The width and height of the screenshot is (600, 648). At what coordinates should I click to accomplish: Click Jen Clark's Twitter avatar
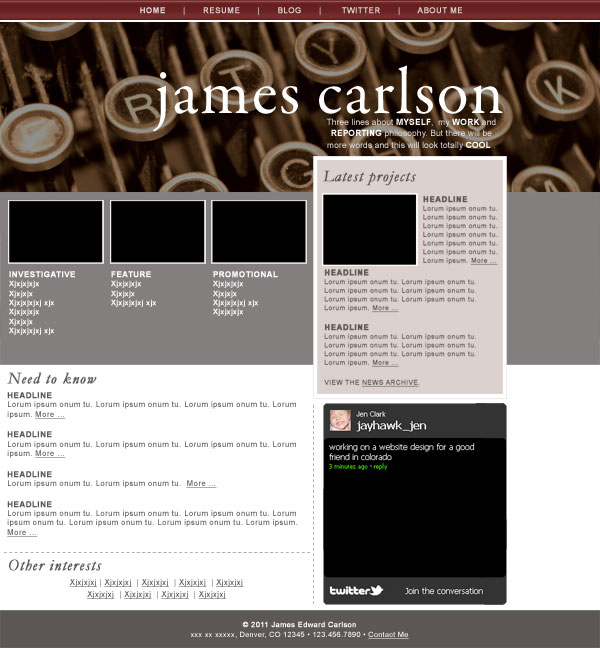(x=340, y=420)
